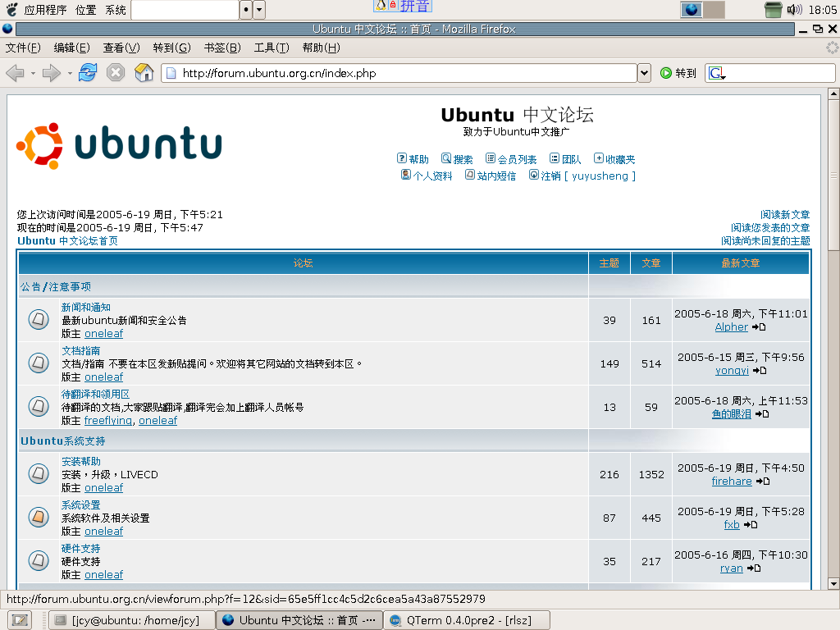The height and width of the screenshot is (630, 840).
Task: Click the green 转到 go button
Action: point(678,73)
